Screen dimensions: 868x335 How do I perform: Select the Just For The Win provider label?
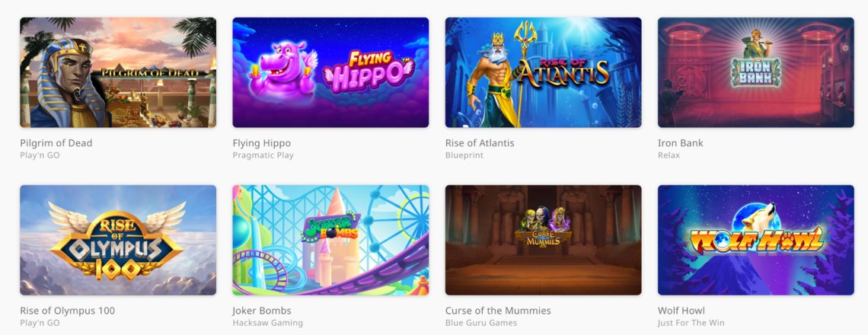(691, 323)
